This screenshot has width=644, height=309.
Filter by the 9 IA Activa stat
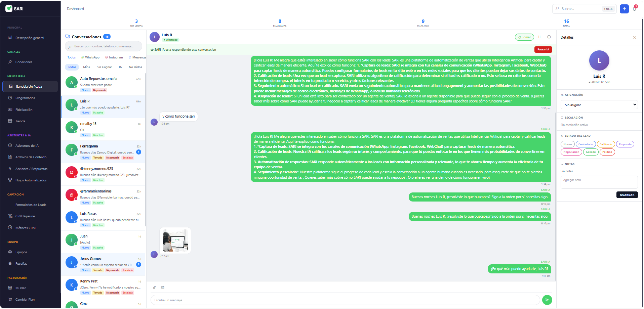(x=423, y=23)
